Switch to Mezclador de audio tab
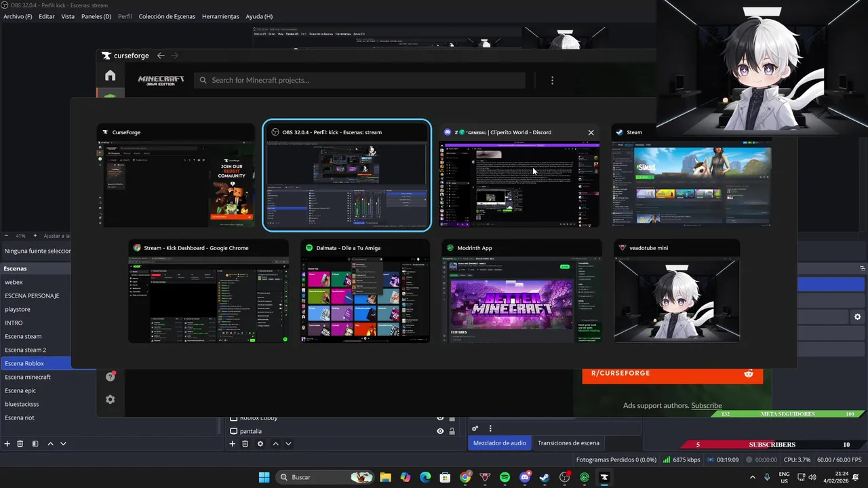868x488 pixels. (x=500, y=443)
